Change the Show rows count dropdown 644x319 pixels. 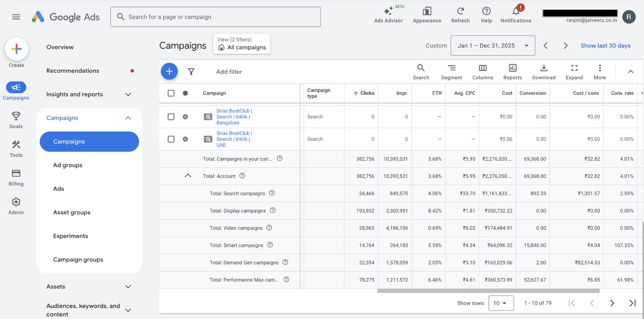(x=501, y=303)
